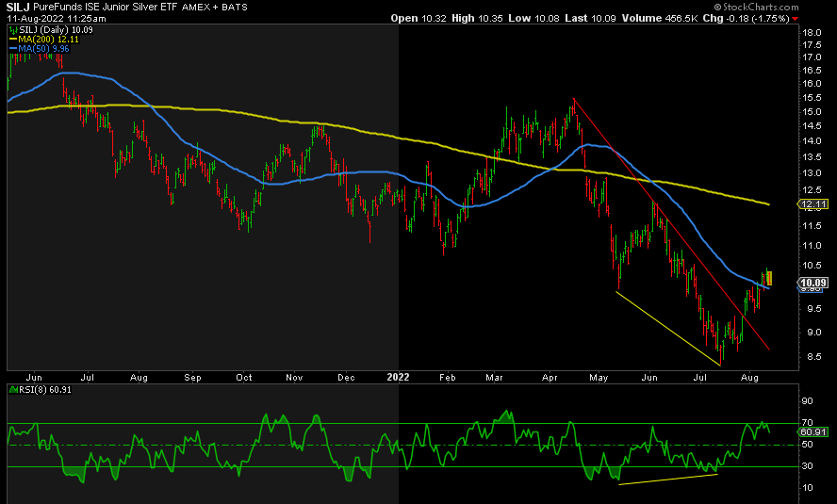The image size is (837, 504).
Task: Click the Oct month label on time axis
Action: tap(244, 378)
